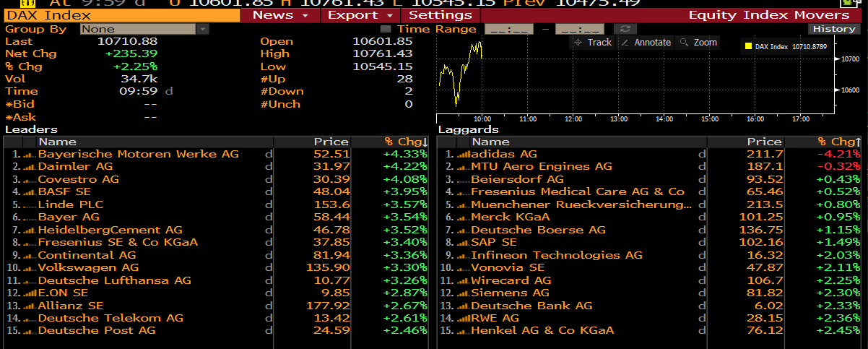Click the Net Chg +235.39 value
This screenshot has width=868, height=349.
click(x=131, y=53)
